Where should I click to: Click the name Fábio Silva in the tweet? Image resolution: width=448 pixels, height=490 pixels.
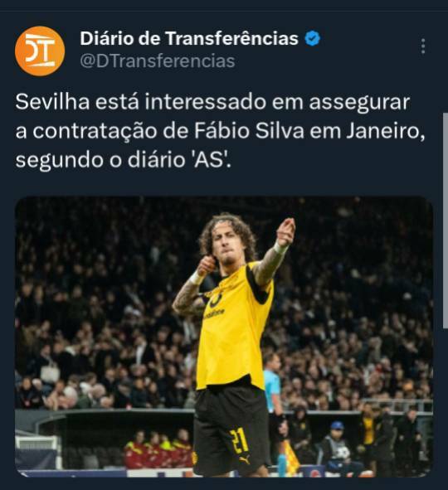click(249, 131)
